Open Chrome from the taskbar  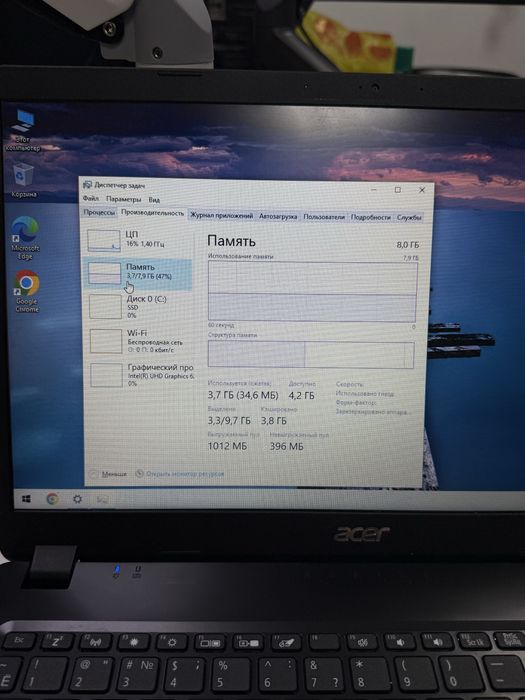click(x=53, y=499)
